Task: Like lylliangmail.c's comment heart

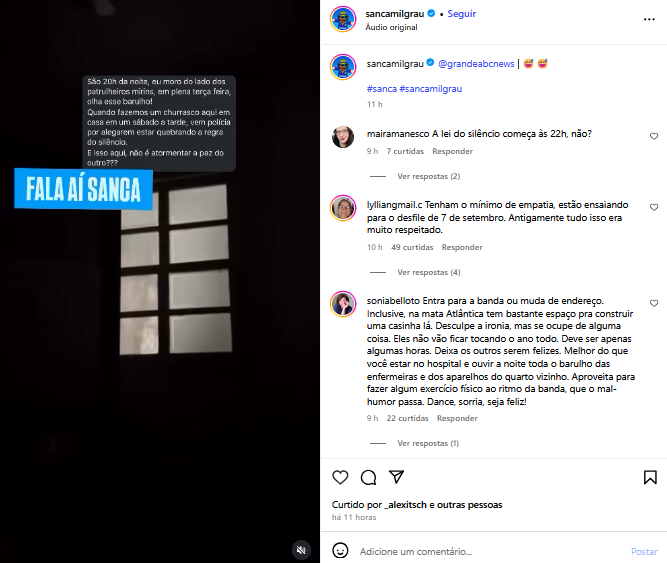Action: point(654,207)
